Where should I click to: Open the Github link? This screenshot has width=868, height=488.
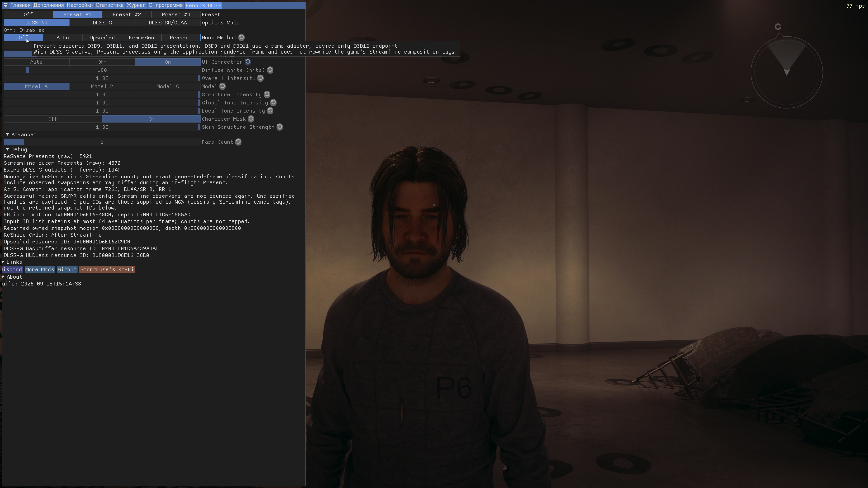coord(67,269)
